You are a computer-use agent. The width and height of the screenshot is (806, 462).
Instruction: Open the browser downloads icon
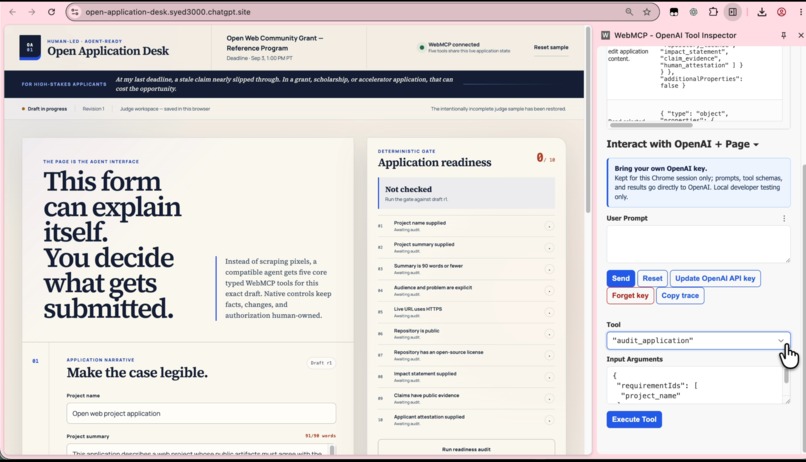click(x=762, y=12)
